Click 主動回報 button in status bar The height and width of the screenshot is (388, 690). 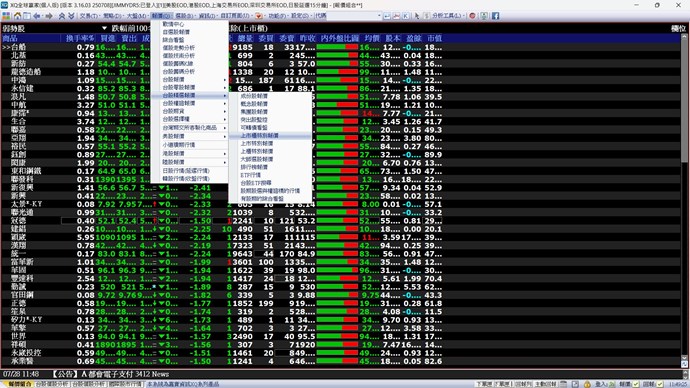point(545,384)
